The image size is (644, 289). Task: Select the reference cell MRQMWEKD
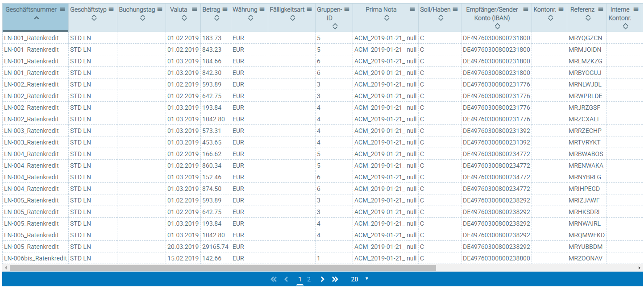[587, 235]
